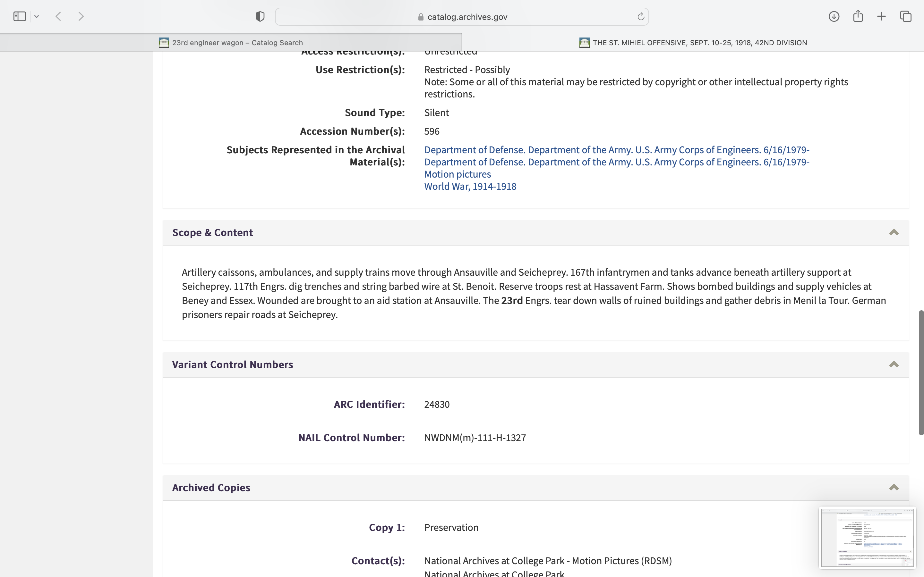Collapse the Archived Copies section
This screenshot has width=924, height=577.
click(x=894, y=487)
